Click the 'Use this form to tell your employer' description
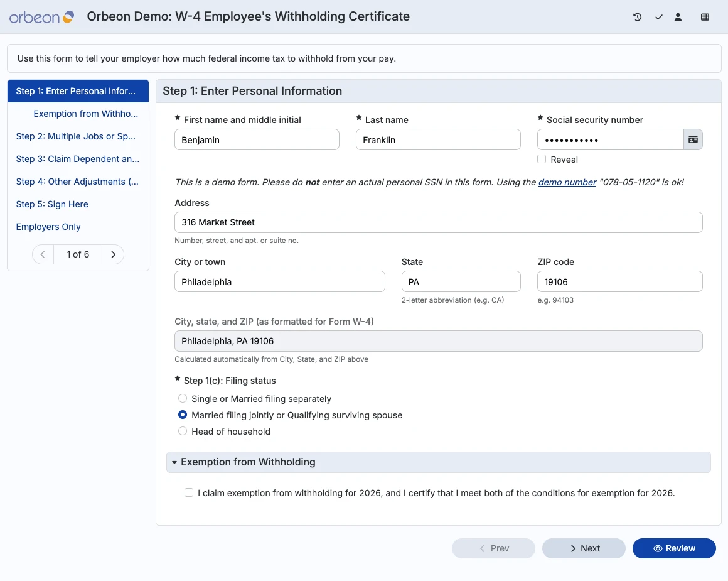The width and height of the screenshot is (728, 581). pyautogui.click(x=206, y=58)
